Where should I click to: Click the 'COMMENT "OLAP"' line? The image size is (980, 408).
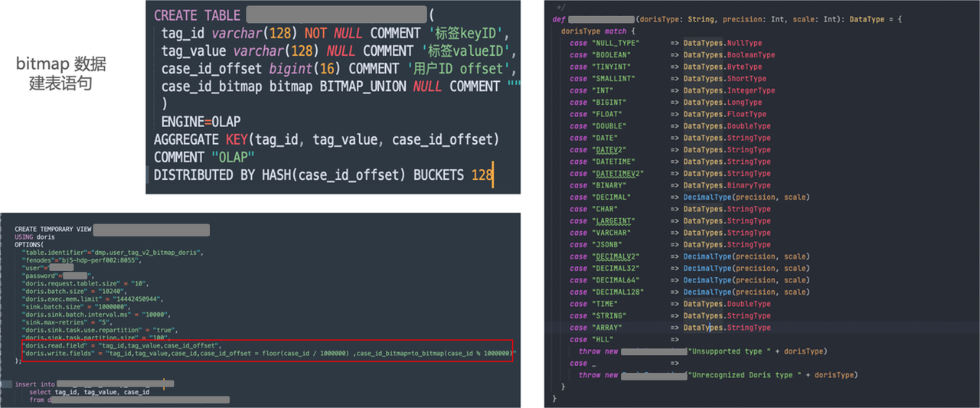(204, 157)
